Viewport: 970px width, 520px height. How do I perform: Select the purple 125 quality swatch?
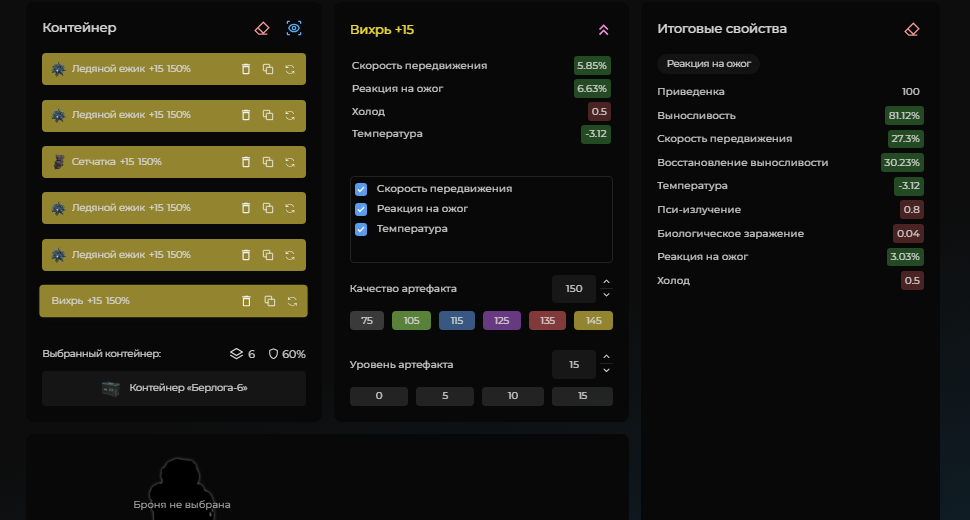[502, 321]
